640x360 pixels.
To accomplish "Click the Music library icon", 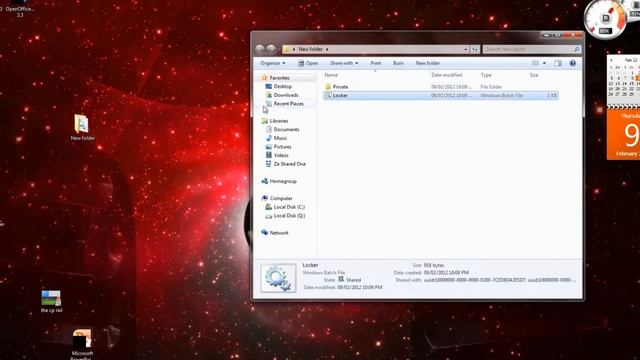I will [269, 138].
